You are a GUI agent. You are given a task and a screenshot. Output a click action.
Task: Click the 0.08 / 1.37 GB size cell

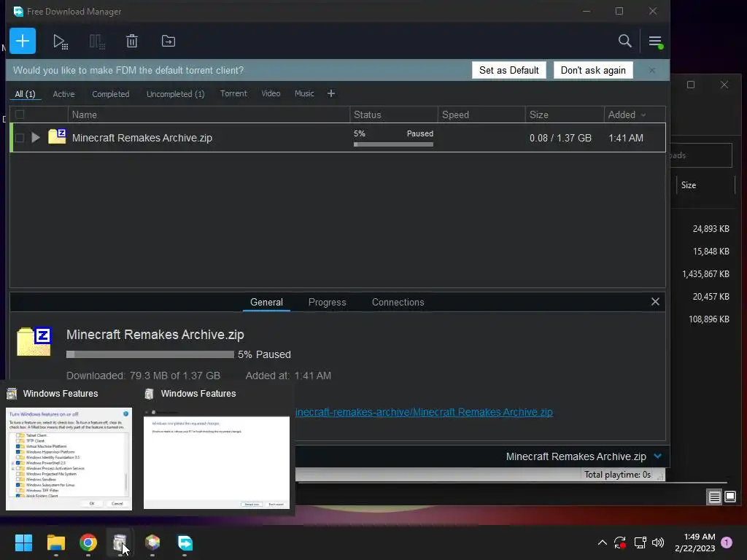(560, 138)
